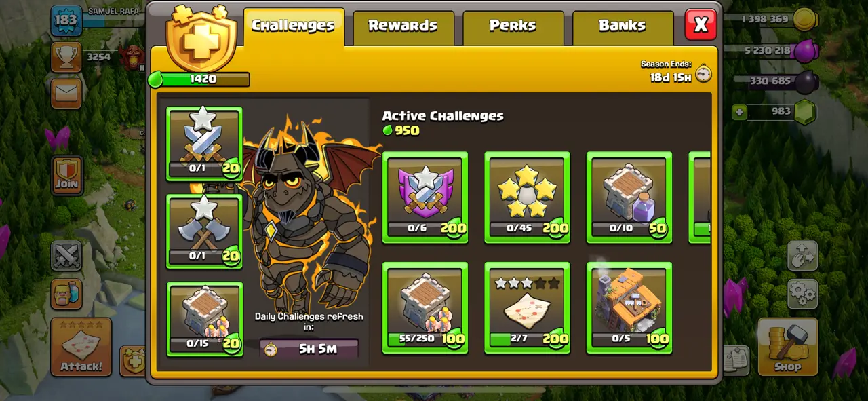
Task: Select the Challenges tab
Action: [x=294, y=27]
